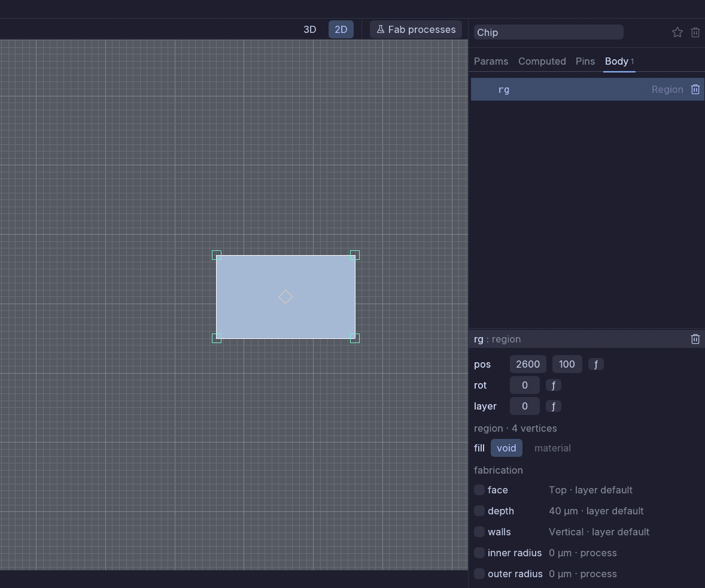705x588 pixels.
Task: Set fill to material
Action: click(x=552, y=448)
